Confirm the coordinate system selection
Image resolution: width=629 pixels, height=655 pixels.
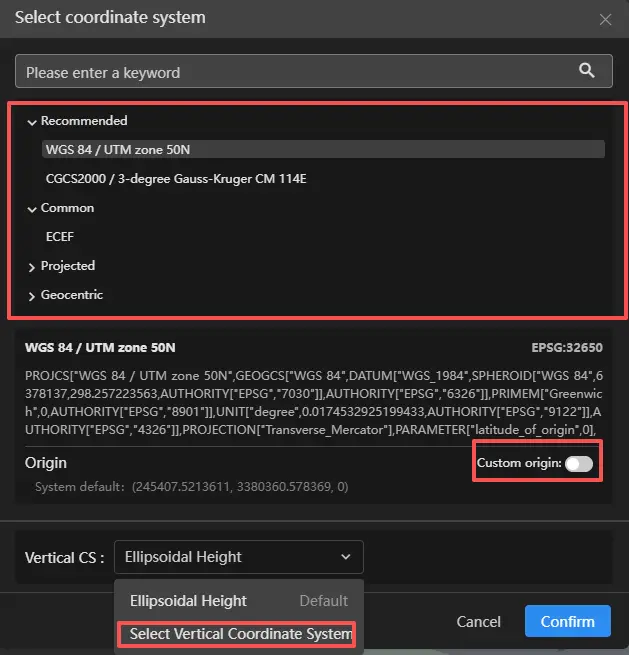(567, 621)
